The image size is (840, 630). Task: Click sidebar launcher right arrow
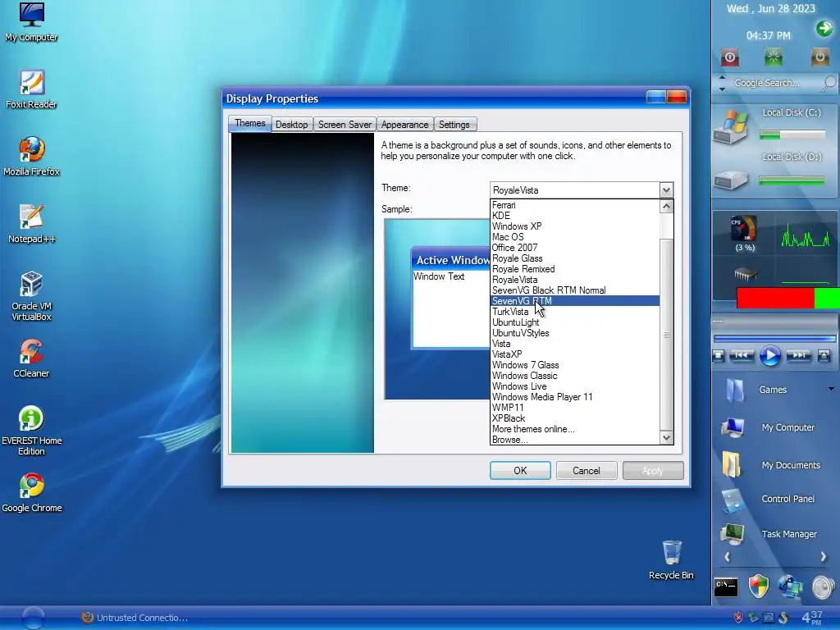824,557
